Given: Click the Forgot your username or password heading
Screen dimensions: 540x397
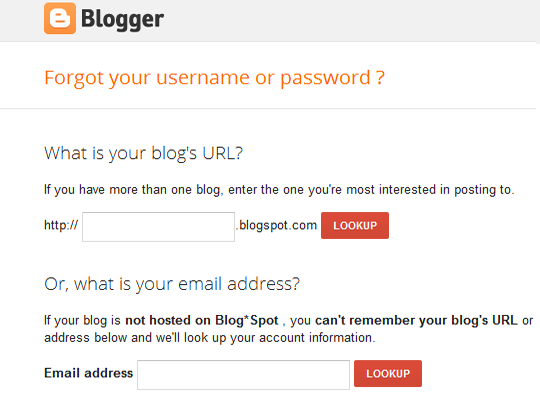Looking at the screenshot, I should [214, 78].
